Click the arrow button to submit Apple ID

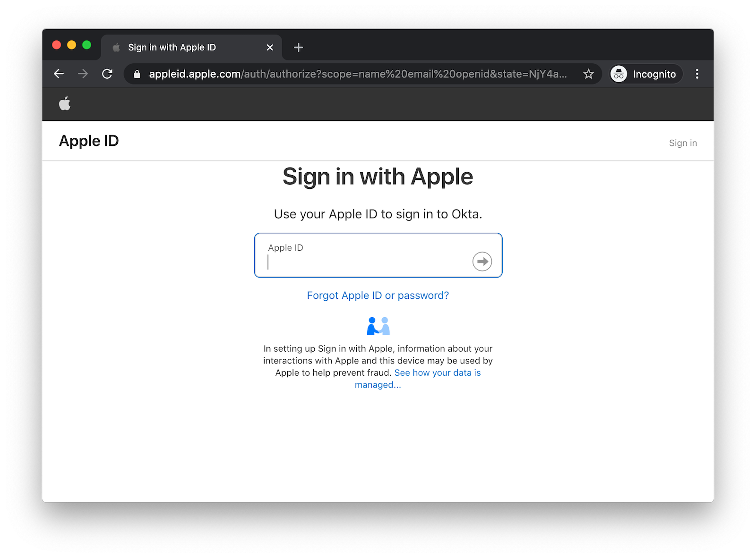(x=482, y=261)
